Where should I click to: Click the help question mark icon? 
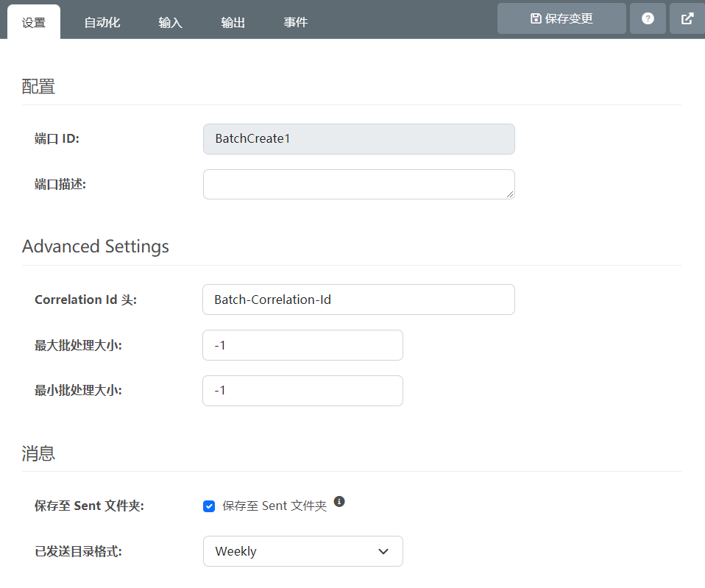(x=648, y=18)
